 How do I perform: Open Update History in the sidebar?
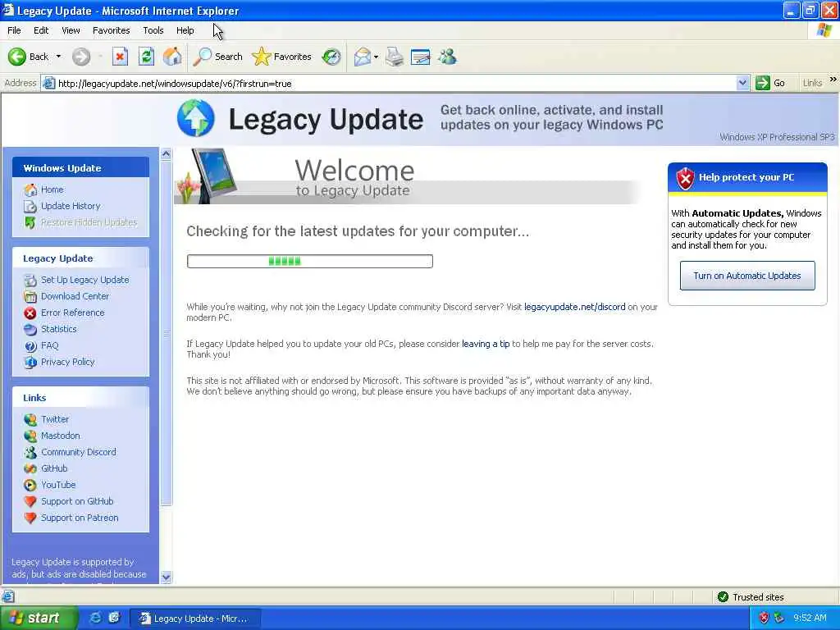click(x=71, y=206)
